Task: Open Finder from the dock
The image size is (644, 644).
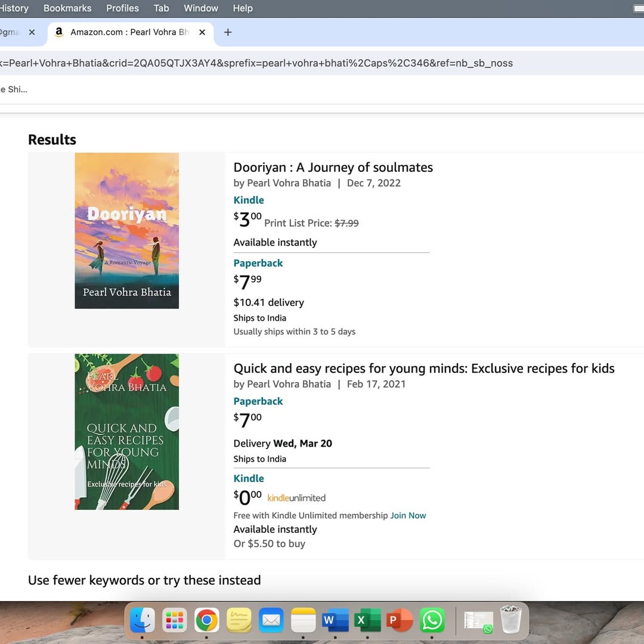Action: click(143, 621)
